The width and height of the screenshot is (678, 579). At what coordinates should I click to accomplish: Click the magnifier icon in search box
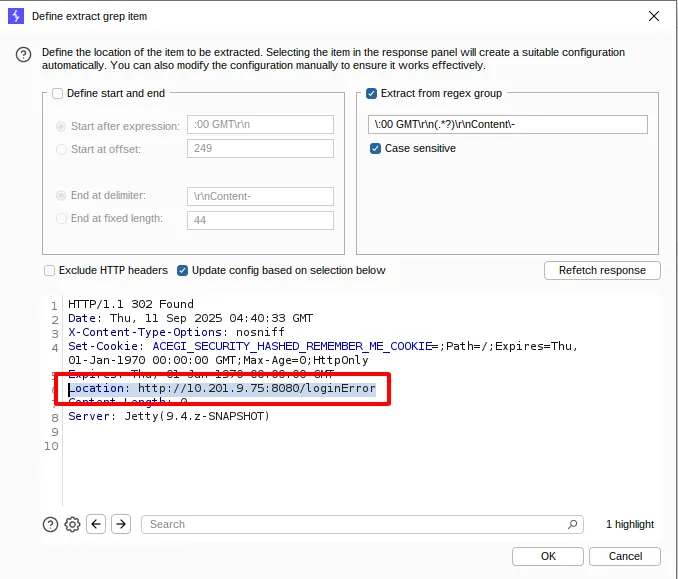[x=572, y=524]
